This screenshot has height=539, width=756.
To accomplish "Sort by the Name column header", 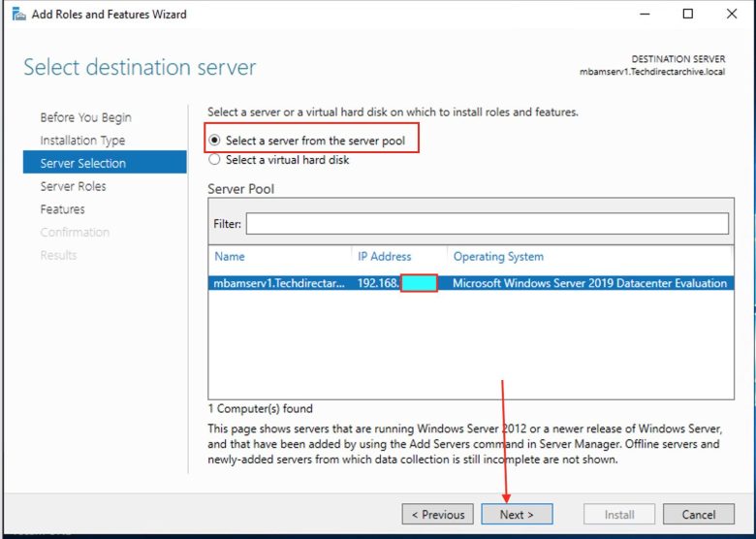I will (x=230, y=257).
